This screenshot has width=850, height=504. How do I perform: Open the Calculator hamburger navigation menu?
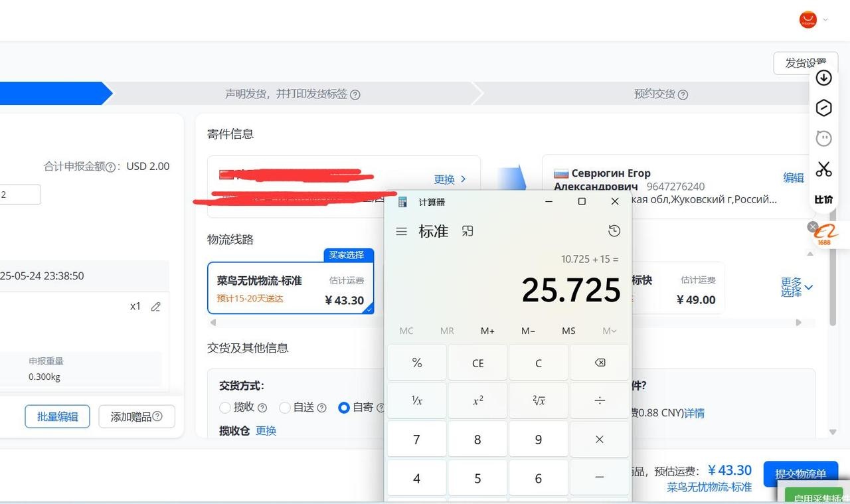(401, 231)
